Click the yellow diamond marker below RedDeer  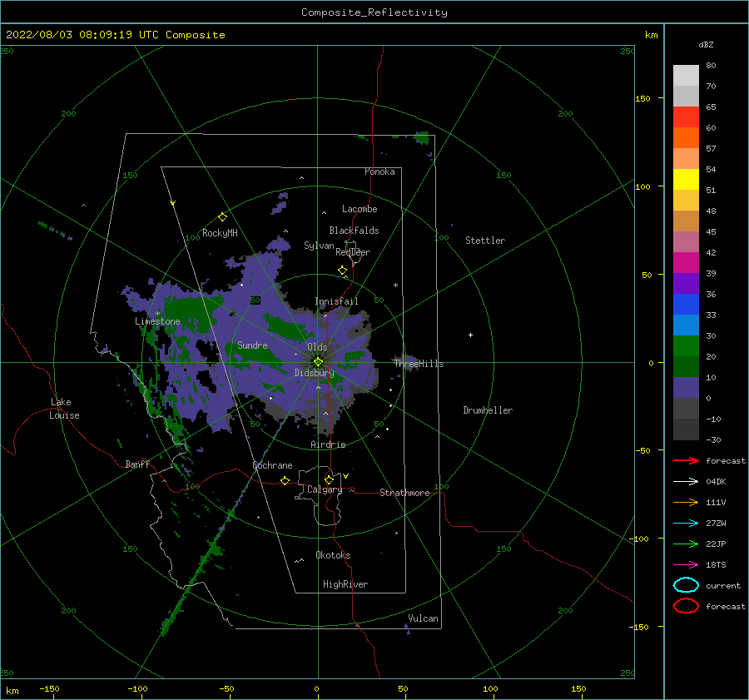343,270
